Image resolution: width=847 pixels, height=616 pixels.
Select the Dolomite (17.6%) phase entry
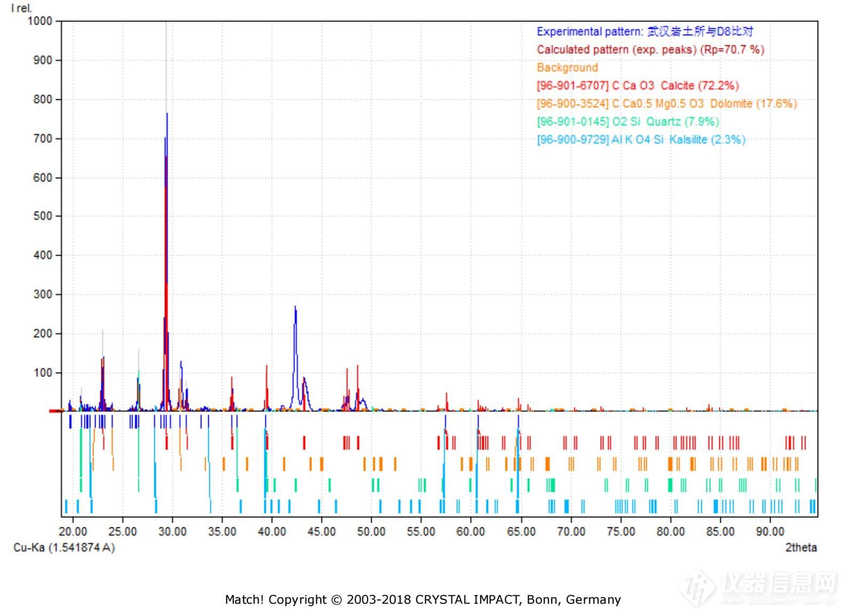coord(666,104)
